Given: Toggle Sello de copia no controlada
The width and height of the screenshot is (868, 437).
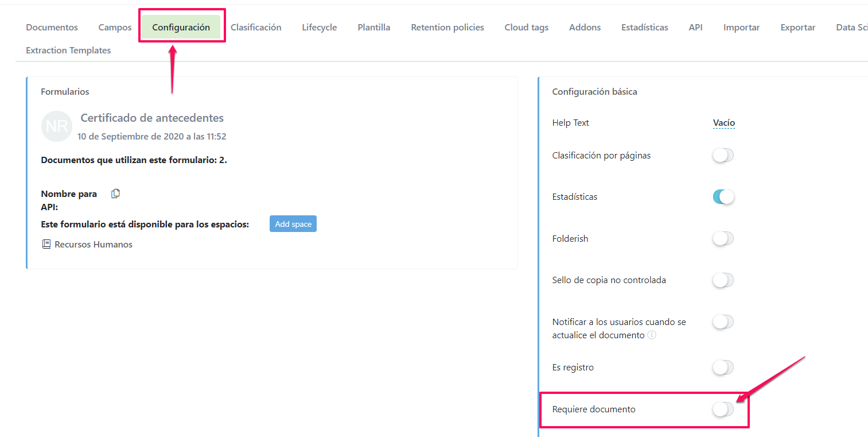Looking at the screenshot, I should 723,280.
